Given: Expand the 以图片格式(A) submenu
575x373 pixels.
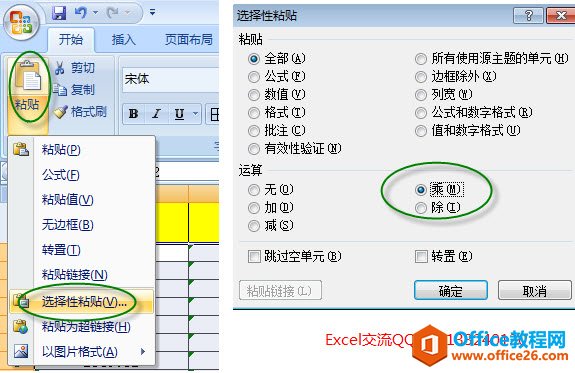Looking at the screenshot, I should pyautogui.click(x=81, y=352).
